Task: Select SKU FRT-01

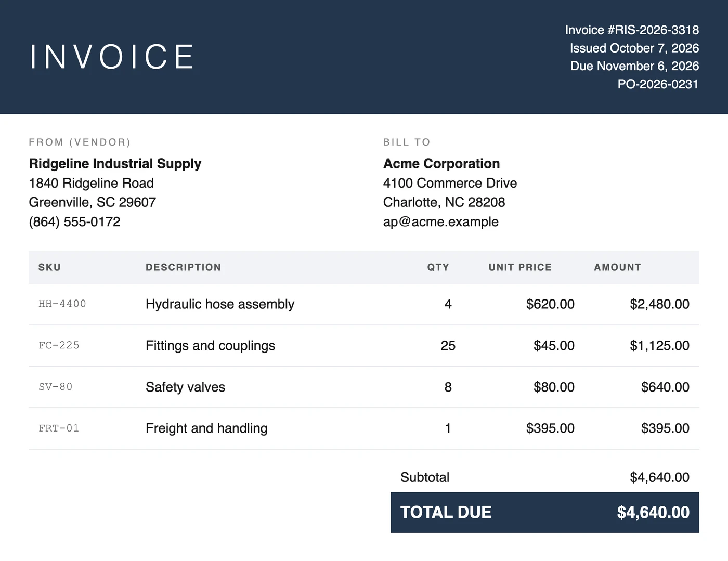Action: (x=59, y=428)
